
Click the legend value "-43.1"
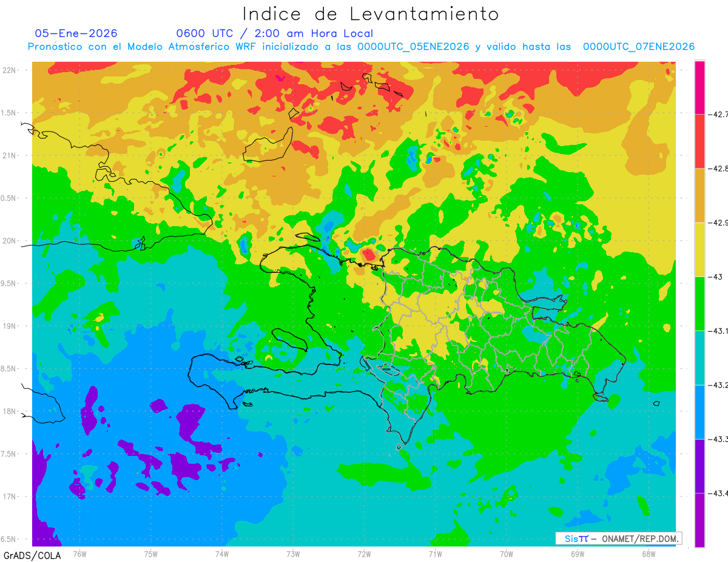(717, 331)
